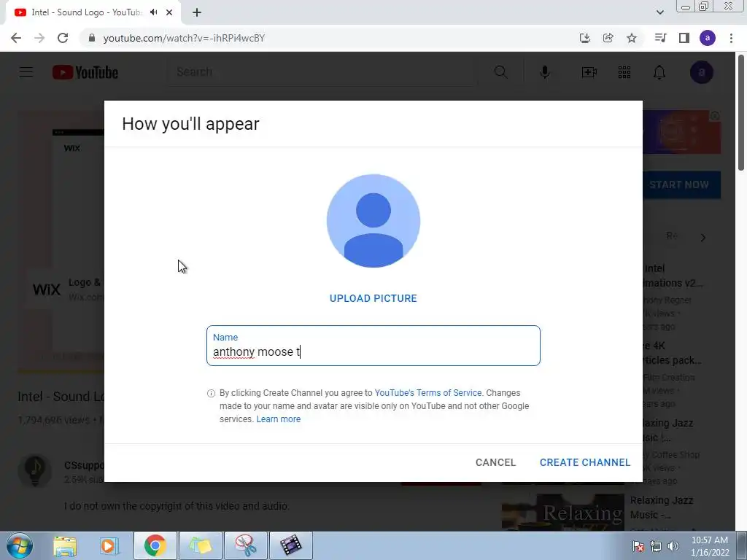This screenshot has width=747, height=560.
Task: Open Windows Media Player from taskbar
Action: tap(109, 545)
